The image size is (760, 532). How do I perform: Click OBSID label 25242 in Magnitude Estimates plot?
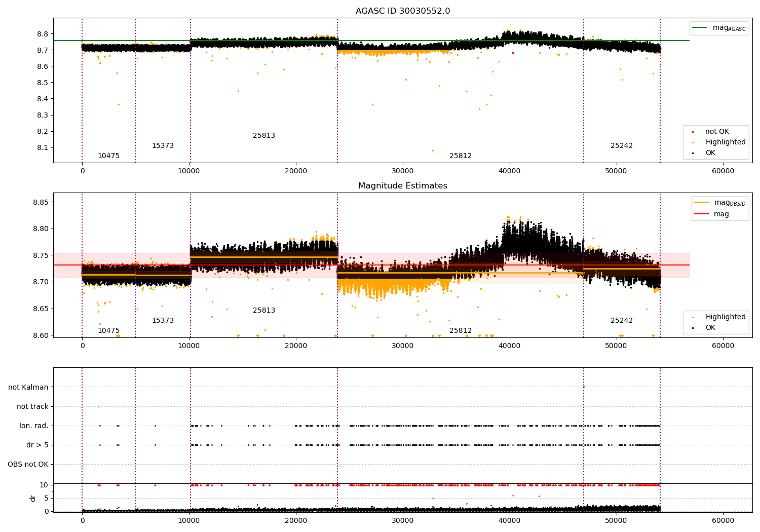pyautogui.click(x=622, y=320)
